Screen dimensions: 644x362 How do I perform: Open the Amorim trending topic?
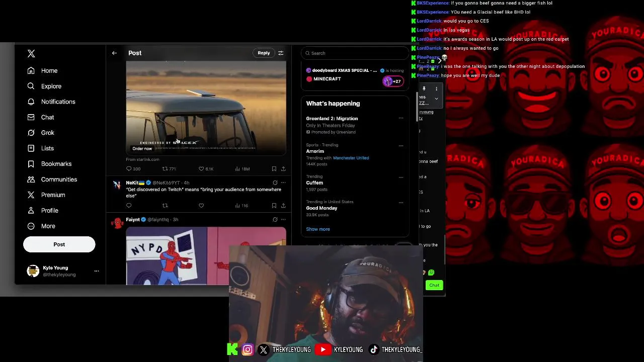tap(315, 151)
